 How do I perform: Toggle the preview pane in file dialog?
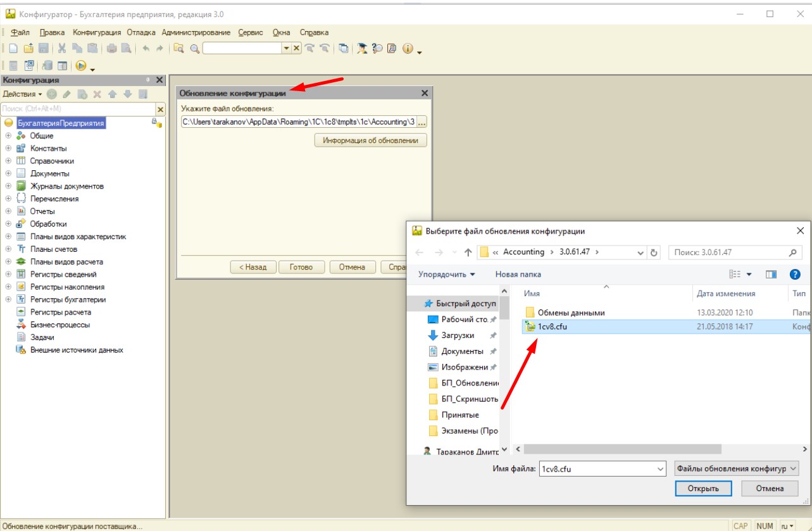point(771,274)
